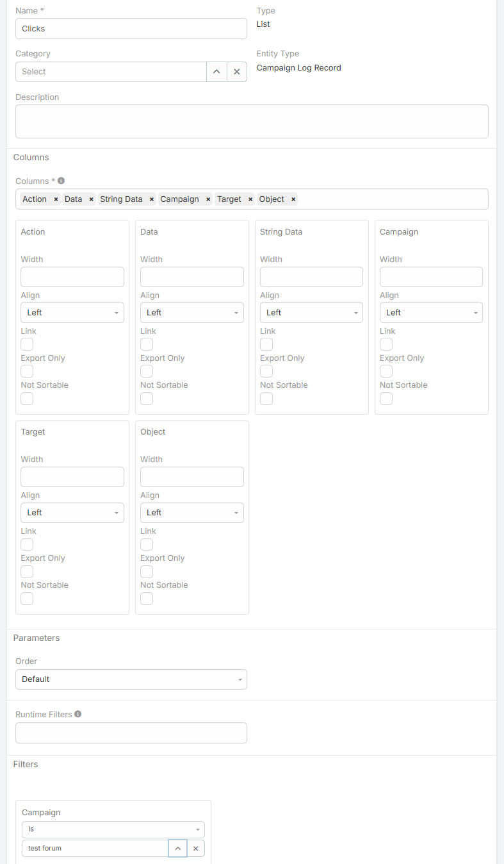Show the Runtime Filters info icon
504x864 pixels.
78,714
